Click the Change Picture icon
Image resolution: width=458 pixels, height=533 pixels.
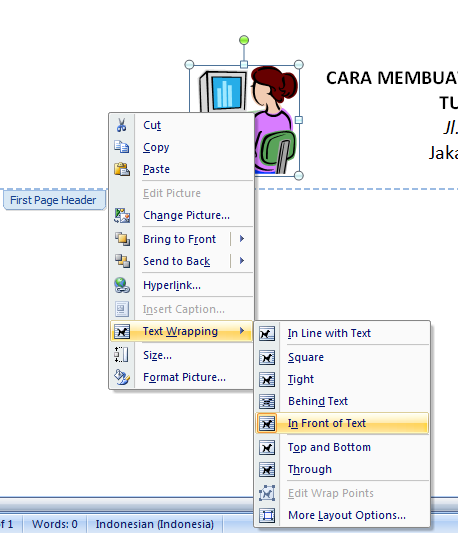122,216
